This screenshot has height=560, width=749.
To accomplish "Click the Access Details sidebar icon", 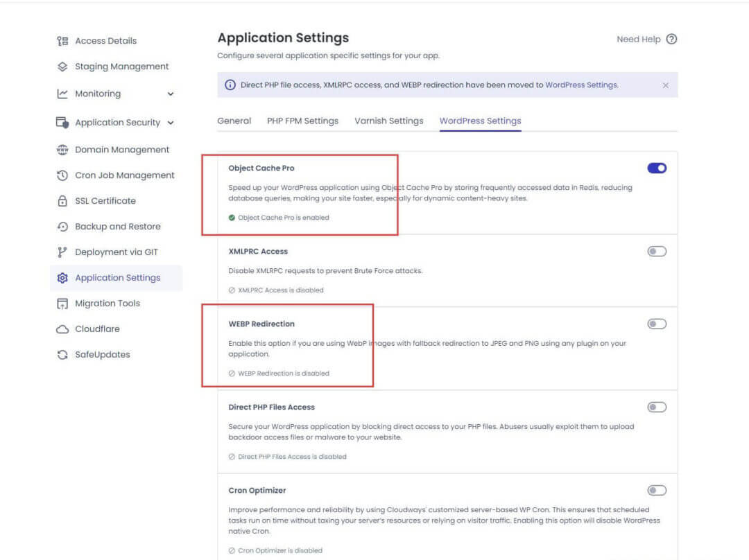I will click(62, 41).
